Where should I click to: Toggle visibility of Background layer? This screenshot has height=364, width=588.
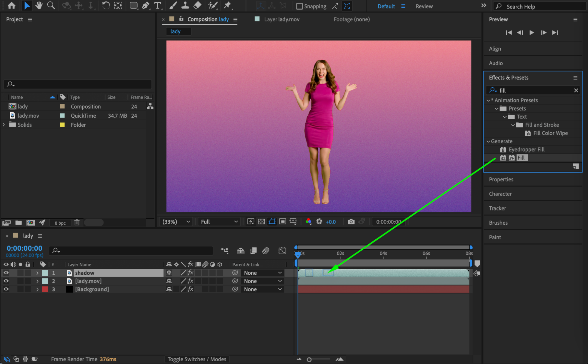6,289
